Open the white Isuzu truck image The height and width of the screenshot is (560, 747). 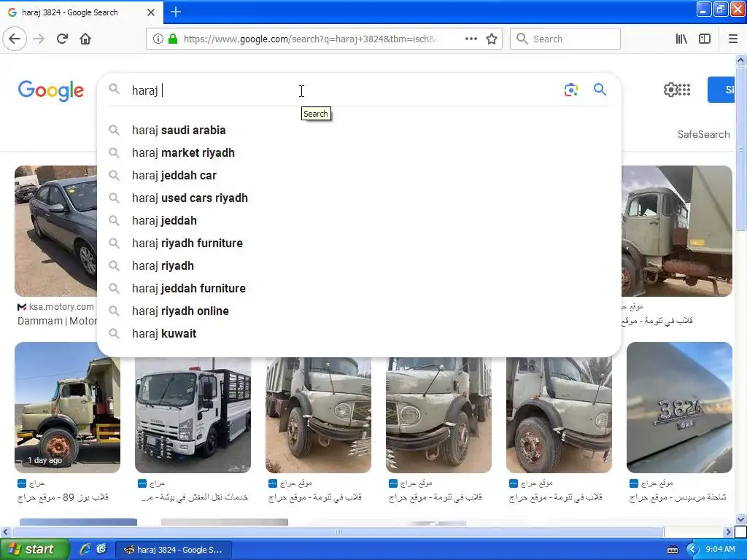click(x=193, y=415)
